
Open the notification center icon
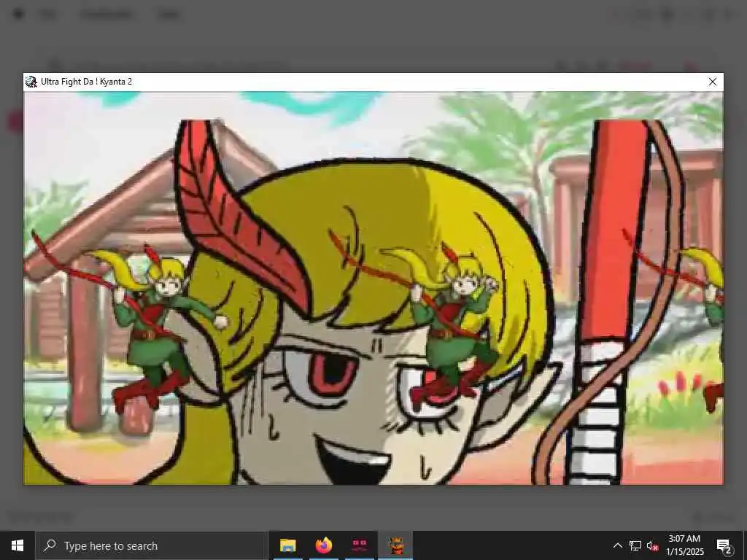(x=724, y=546)
